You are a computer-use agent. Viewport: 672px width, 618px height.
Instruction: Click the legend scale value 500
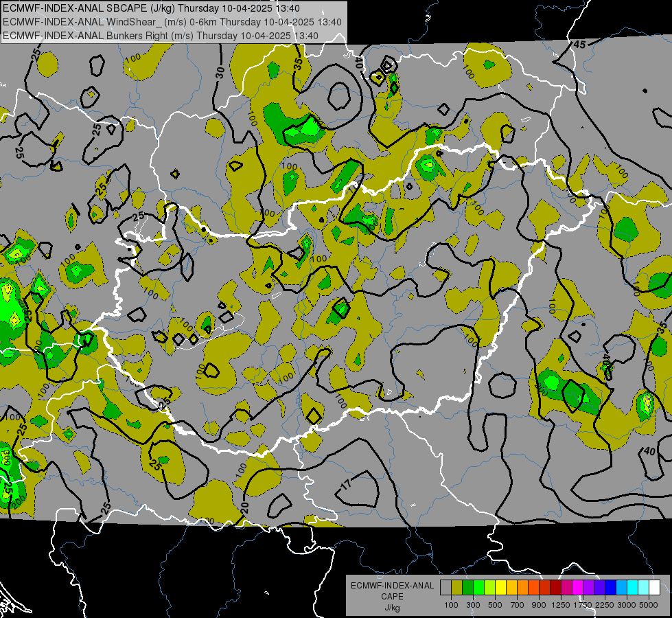click(495, 606)
